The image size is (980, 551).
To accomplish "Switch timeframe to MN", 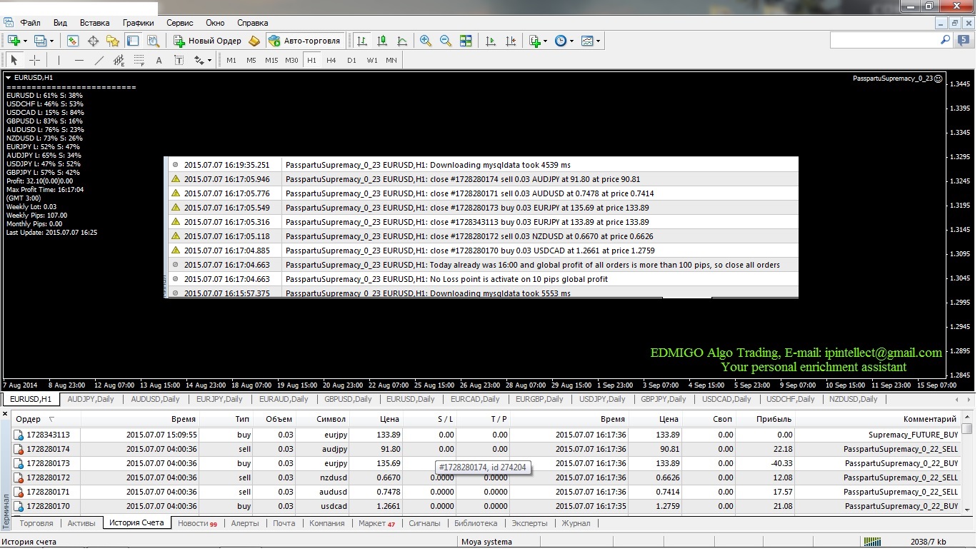I will point(391,60).
